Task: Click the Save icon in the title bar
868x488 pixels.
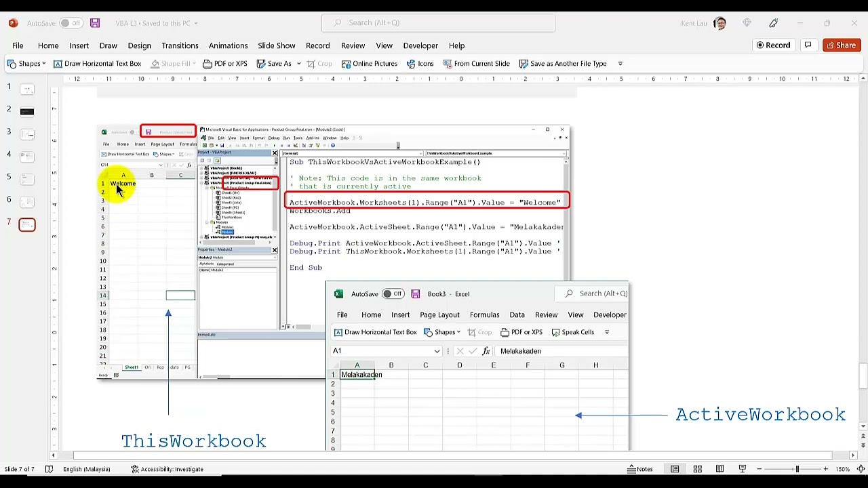Action: point(95,23)
